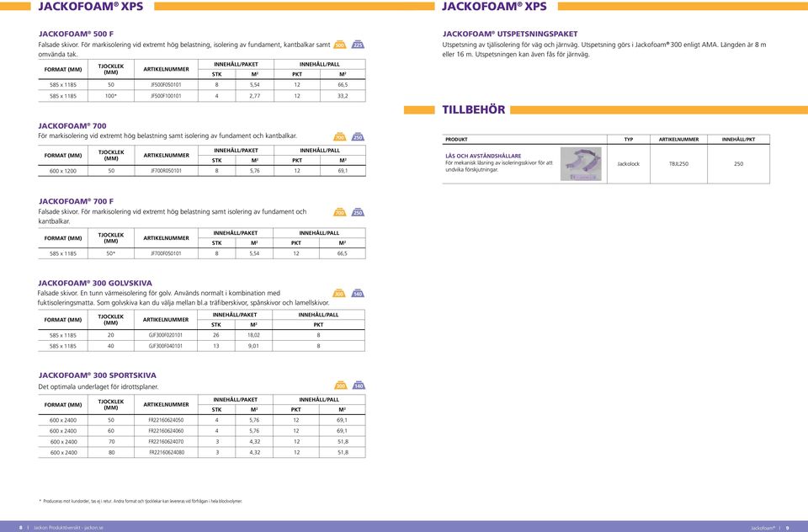
Task: Select the 2,77 package area value
Action: click(254, 96)
